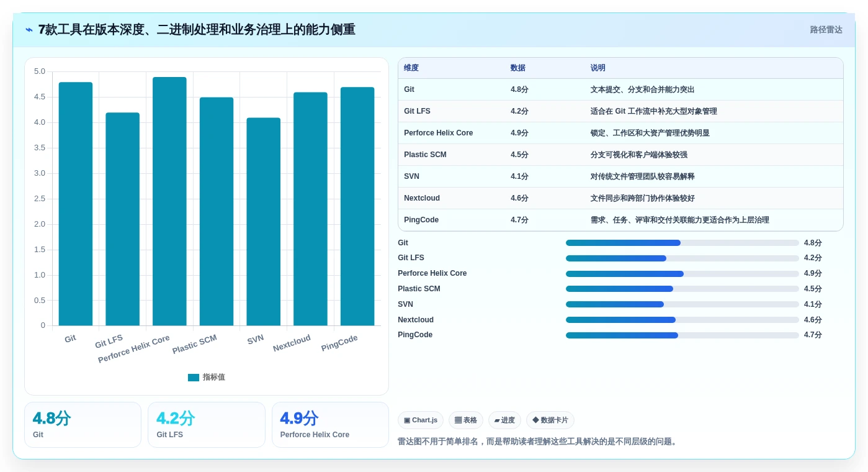Click the chart title heading text
The height and width of the screenshot is (472, 868).
pos(197,29)
